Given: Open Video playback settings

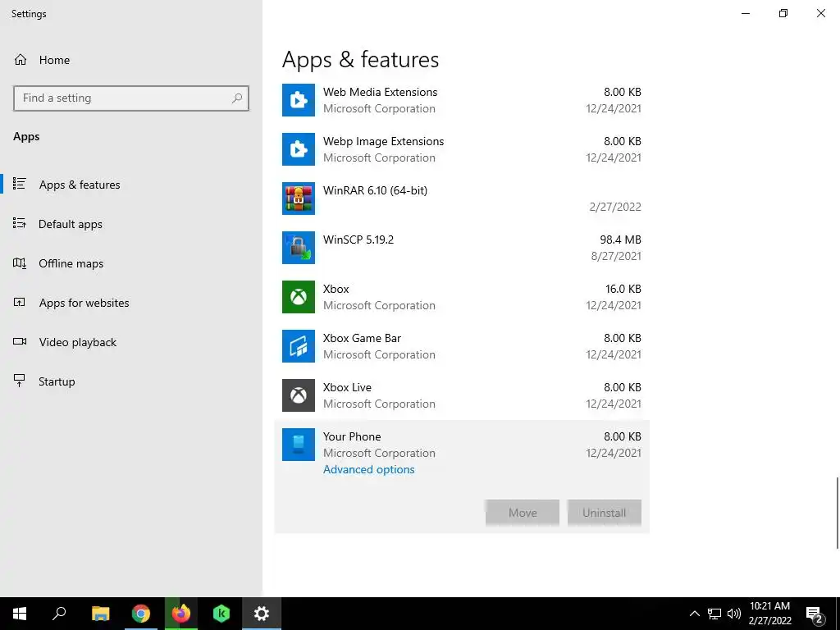Looking at the screenshot, I should tap(131, 342).
